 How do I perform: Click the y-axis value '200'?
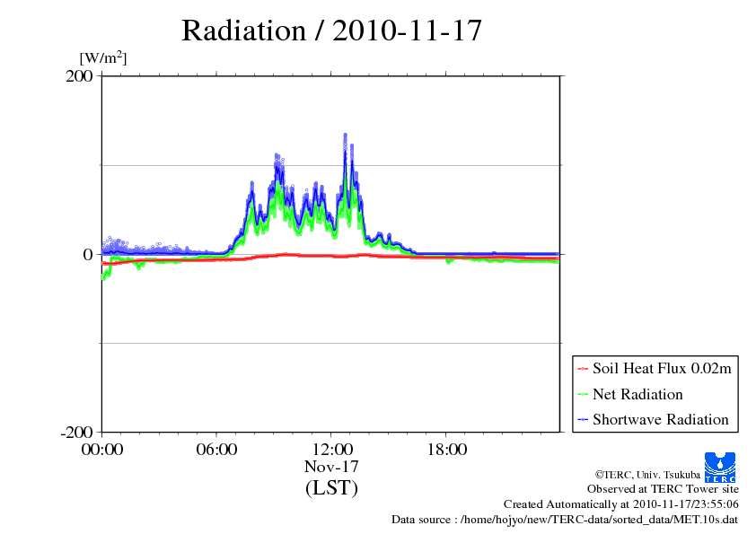tap(79, 75)
